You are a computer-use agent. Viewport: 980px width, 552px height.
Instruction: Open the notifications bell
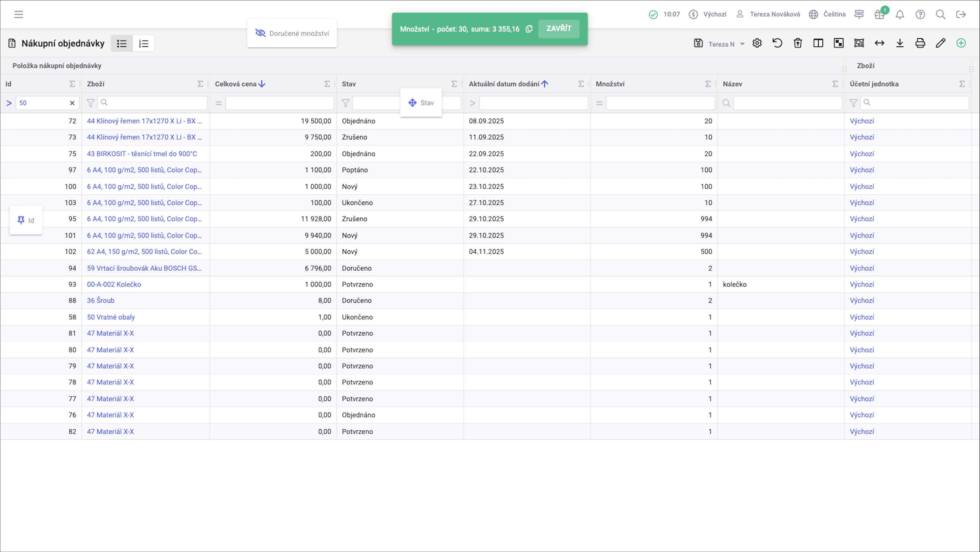(x=900, y=15)
